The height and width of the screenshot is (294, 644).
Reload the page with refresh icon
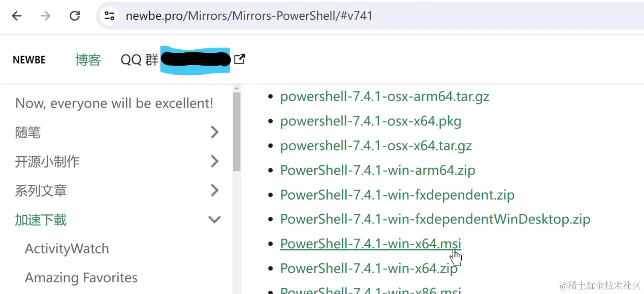click(75, 16)
